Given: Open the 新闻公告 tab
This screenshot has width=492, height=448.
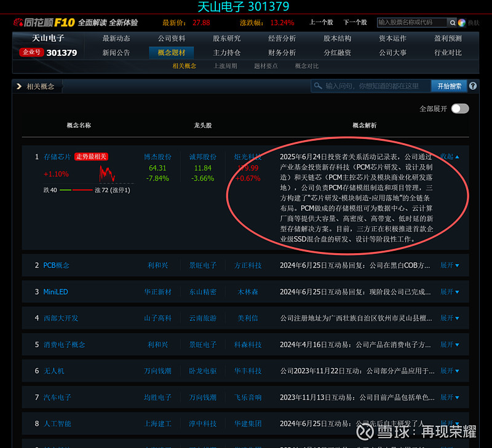Looking at the screenshot, I should (x=116, y=53).
